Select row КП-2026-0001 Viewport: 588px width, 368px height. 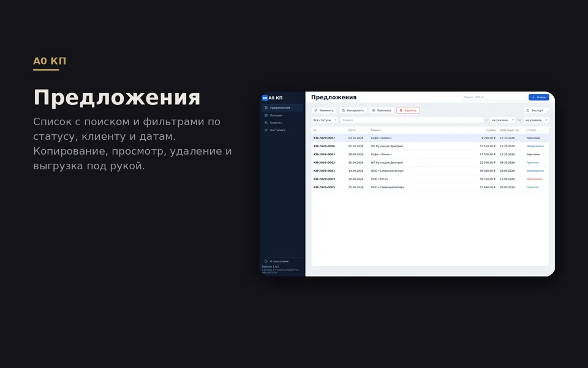[430, 171]
